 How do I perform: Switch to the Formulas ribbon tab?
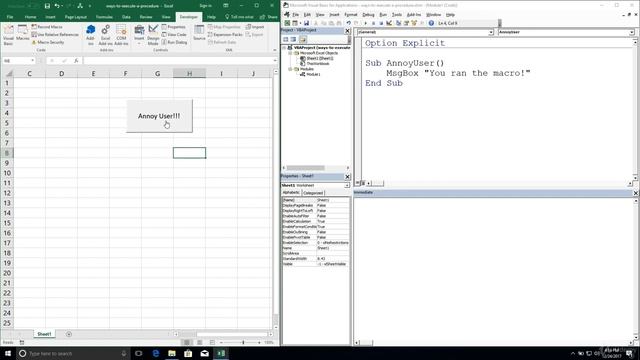[x=104, y=17]
